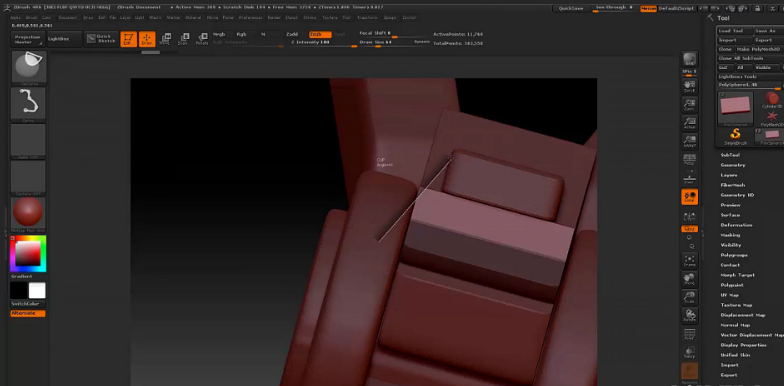Open the Alpha menu
The height and width of the screenshot is (386, 784).
(x=15, y=18)
